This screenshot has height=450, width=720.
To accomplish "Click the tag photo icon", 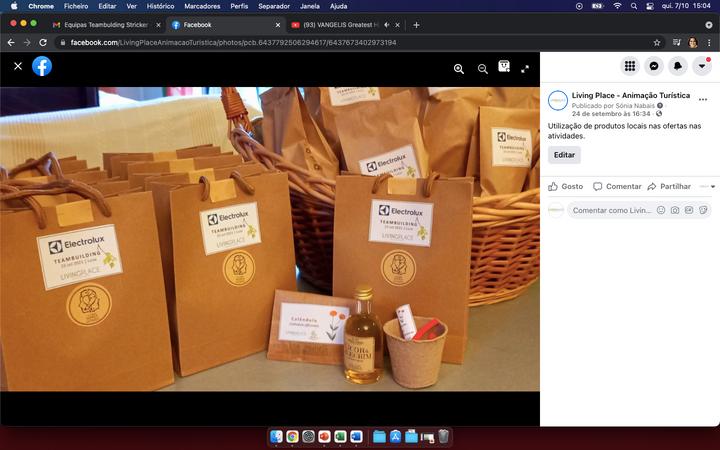I will point(504,67).
